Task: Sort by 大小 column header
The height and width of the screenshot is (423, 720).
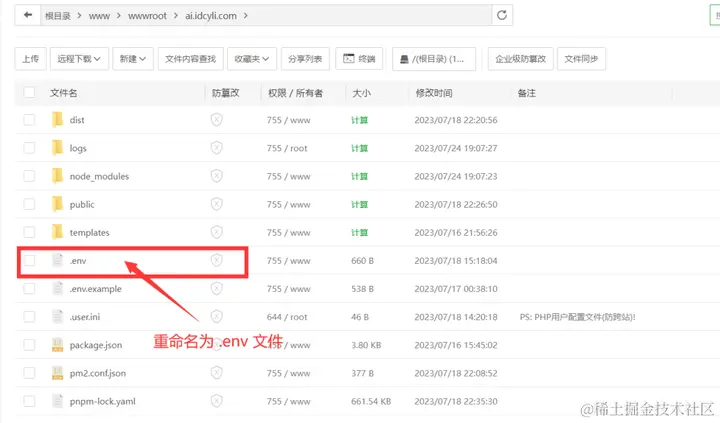Action: pyautogui.click(x=361, y=93)
